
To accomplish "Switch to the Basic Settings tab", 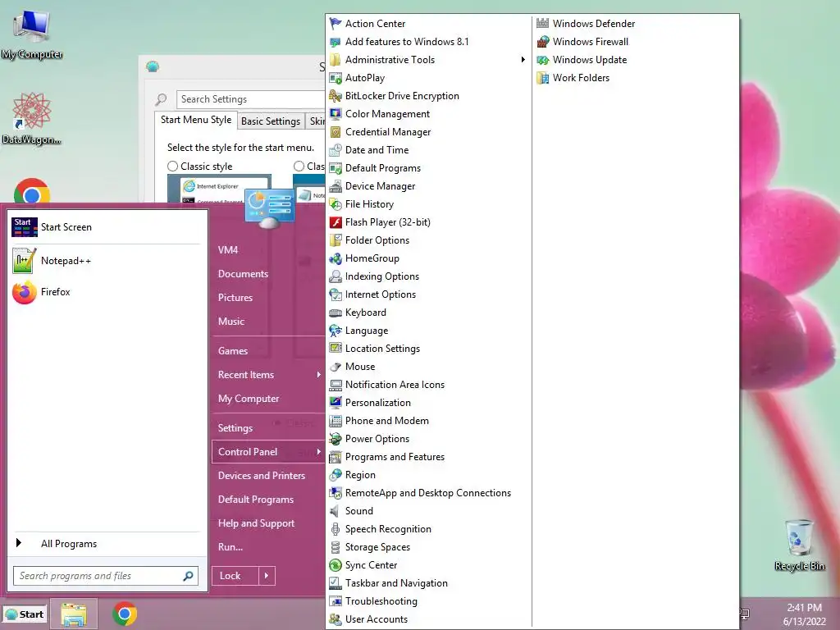I will [x=271, y=121].
